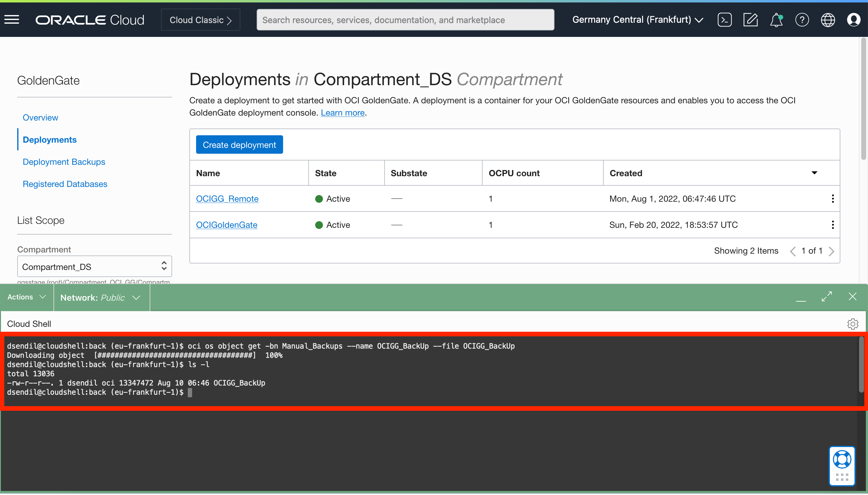Expand Cloud Shell to full screen
The width and height of the screenshot is (868, 495).
tap(827, 296)
